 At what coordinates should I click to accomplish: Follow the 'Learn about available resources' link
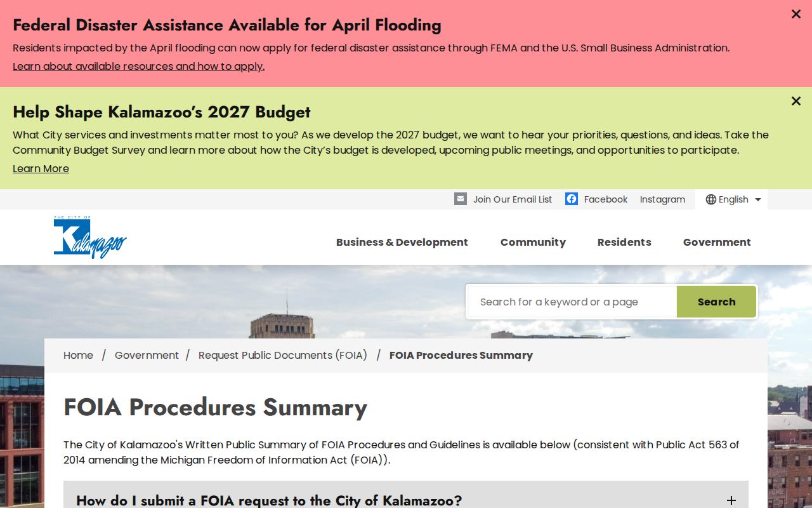(138, 66)
